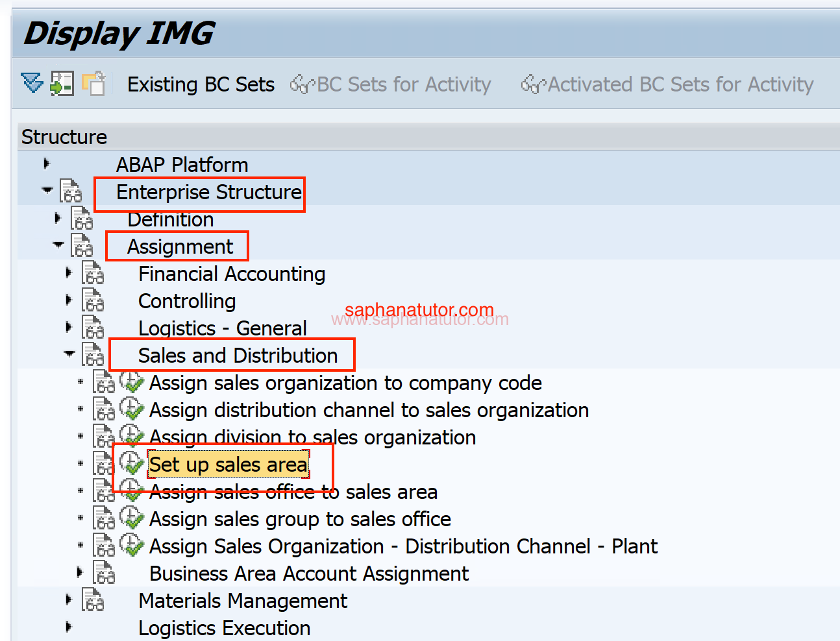Open documentation for Assign distribution channel to sales organization

[104, 409]
